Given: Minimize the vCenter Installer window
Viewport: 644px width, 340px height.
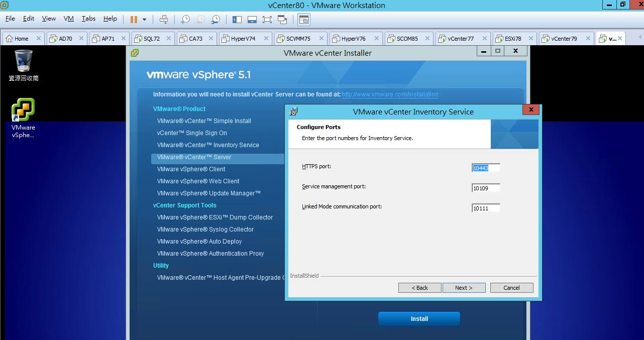Looking at the screenshot, I should pyautogui.click(x=484, y=51).
